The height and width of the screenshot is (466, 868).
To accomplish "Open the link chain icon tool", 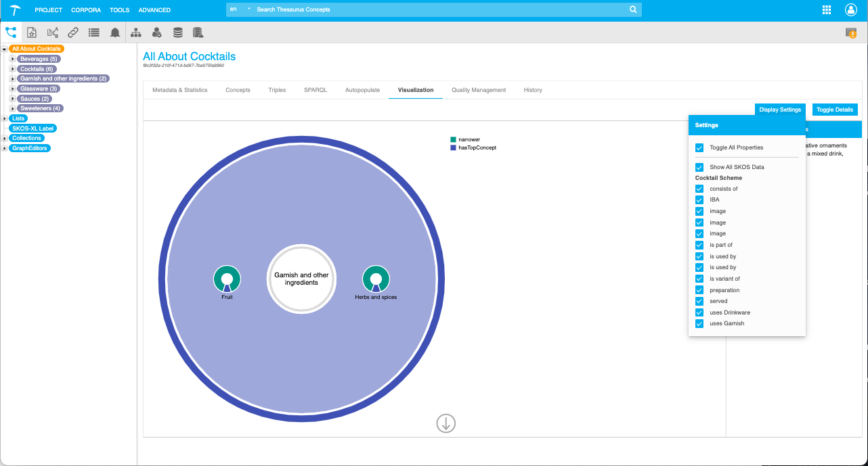I will pos(73,32).
